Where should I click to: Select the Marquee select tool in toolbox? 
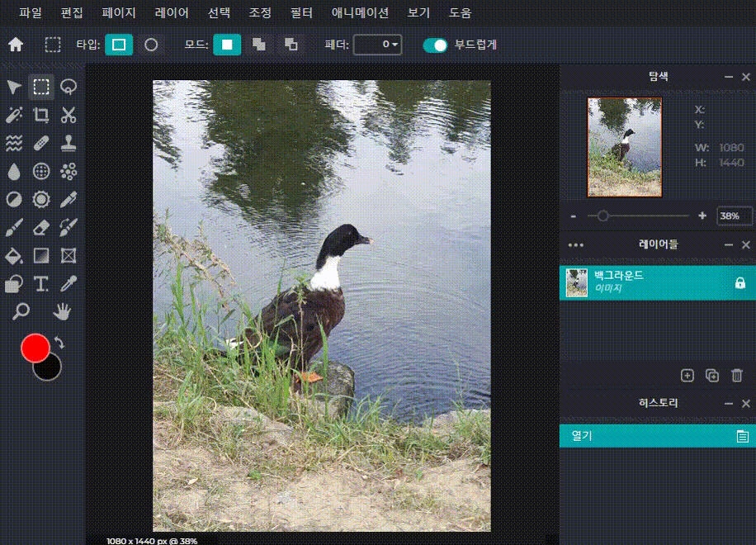pyautogui.click(x=41, y=87)
